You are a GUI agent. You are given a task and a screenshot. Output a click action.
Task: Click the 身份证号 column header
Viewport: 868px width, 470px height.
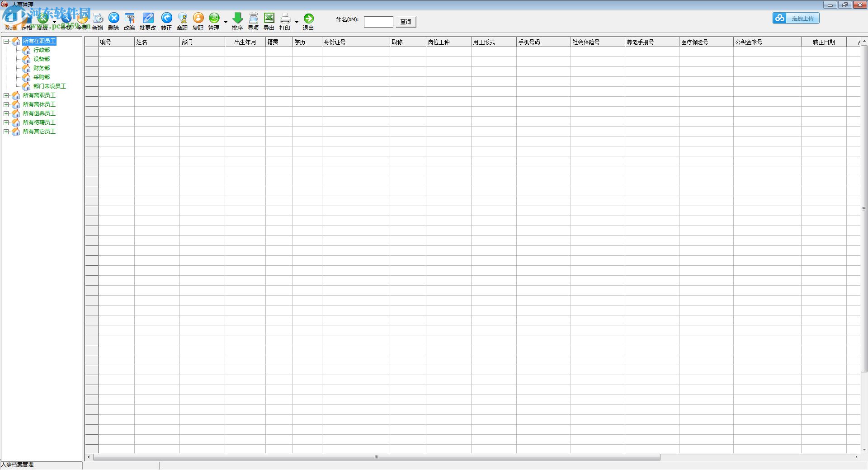[356, 42]
